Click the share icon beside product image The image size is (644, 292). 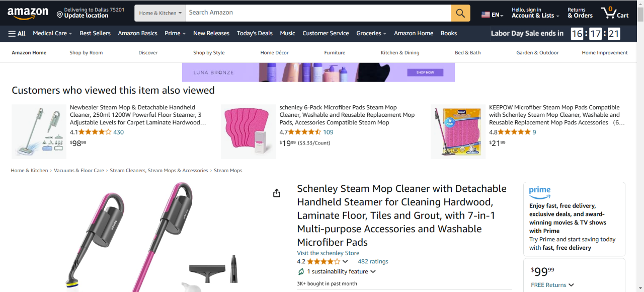[x=277, y=193]
